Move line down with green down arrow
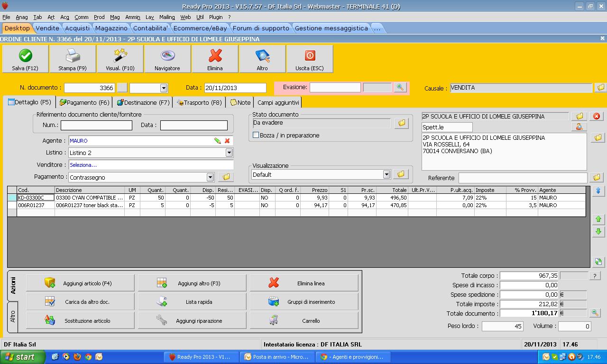This screenshot has height=364, width=607. (x=598, y=231)
